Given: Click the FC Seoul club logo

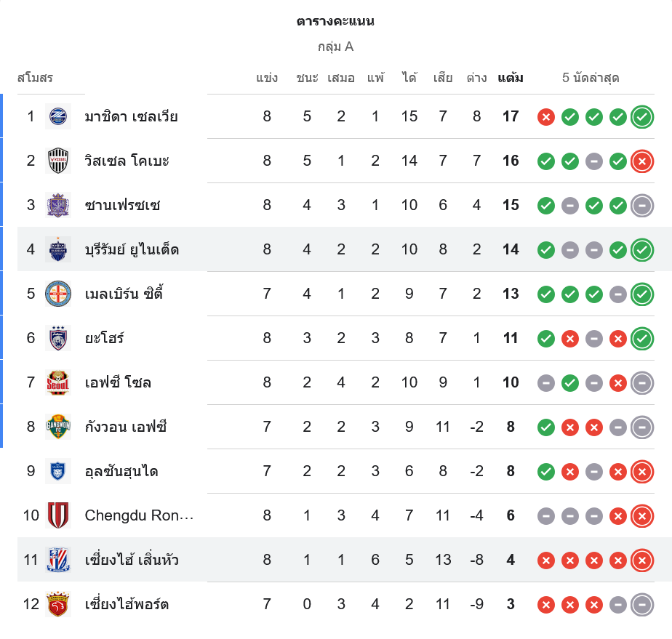Looking at the screenshot, I should tap(57, 382).
